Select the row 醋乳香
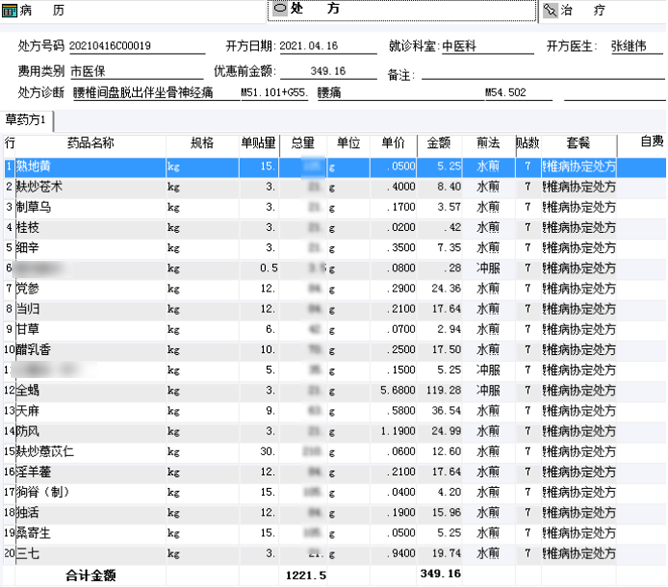This screenshot has width=668, height=587. click(x=335, y=350)
